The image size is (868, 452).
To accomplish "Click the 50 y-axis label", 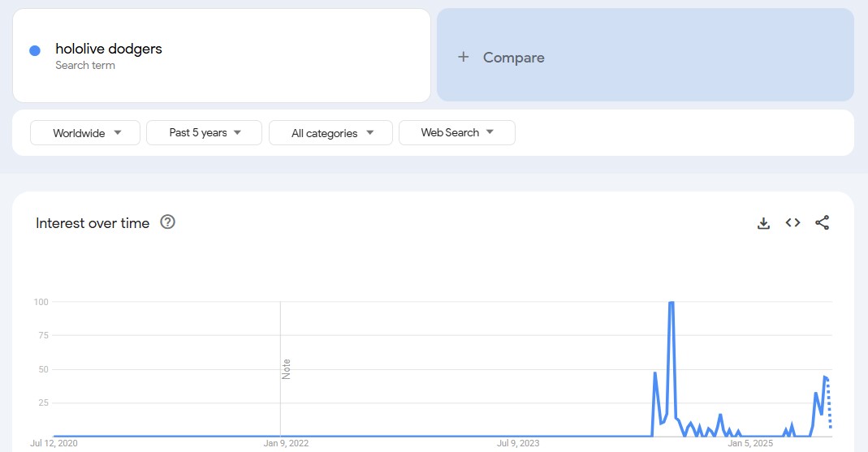I will click(x=44, y=369).
